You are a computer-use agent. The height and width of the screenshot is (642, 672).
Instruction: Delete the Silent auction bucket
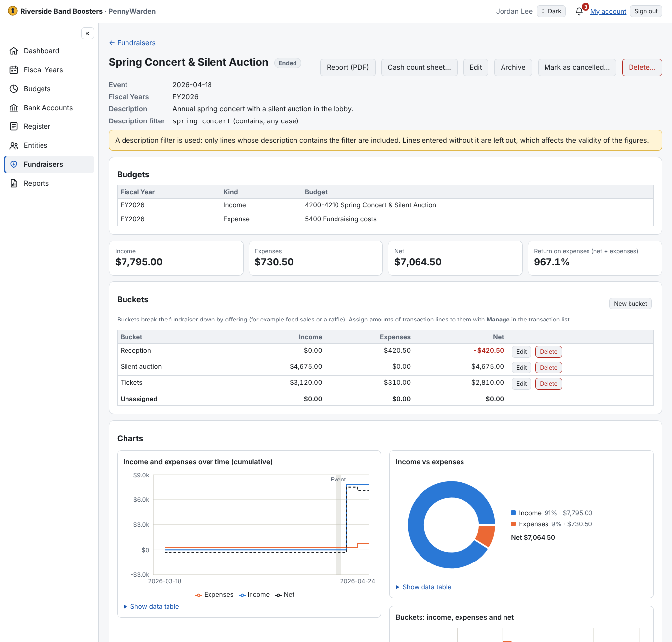(548, 368)
